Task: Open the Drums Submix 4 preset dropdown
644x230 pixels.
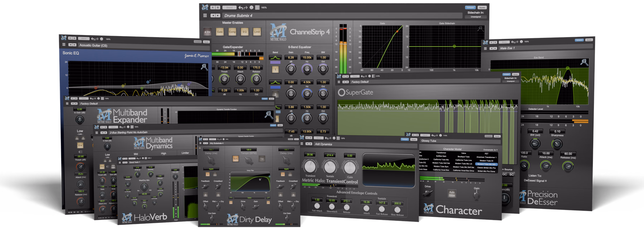Action: coord(342,15)
